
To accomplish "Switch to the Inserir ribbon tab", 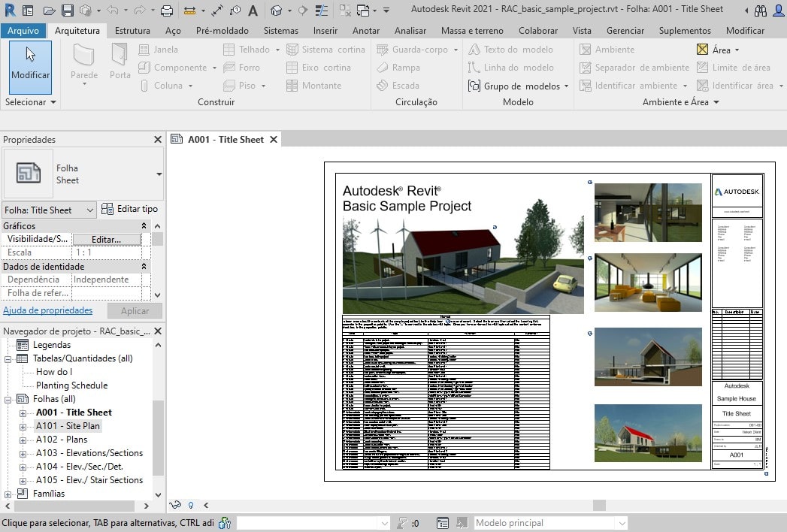I will pos(325,31).
